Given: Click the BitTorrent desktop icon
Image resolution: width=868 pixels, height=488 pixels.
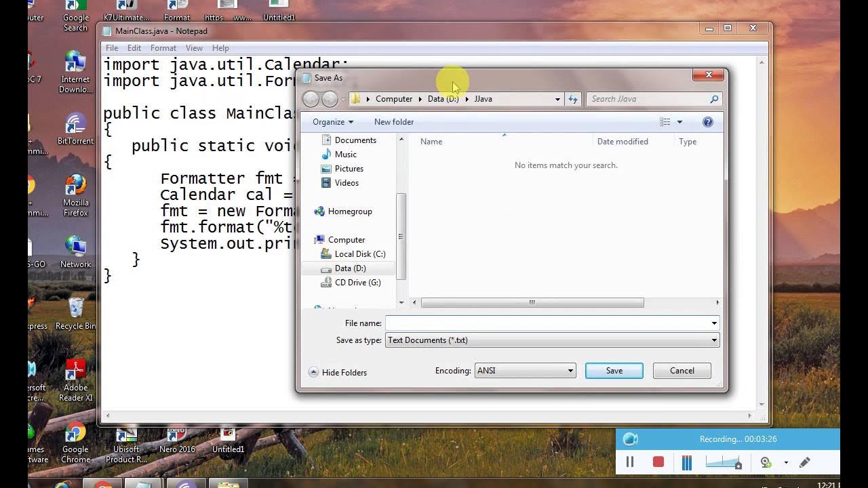Looking at the screenshot, I should 75,129.
